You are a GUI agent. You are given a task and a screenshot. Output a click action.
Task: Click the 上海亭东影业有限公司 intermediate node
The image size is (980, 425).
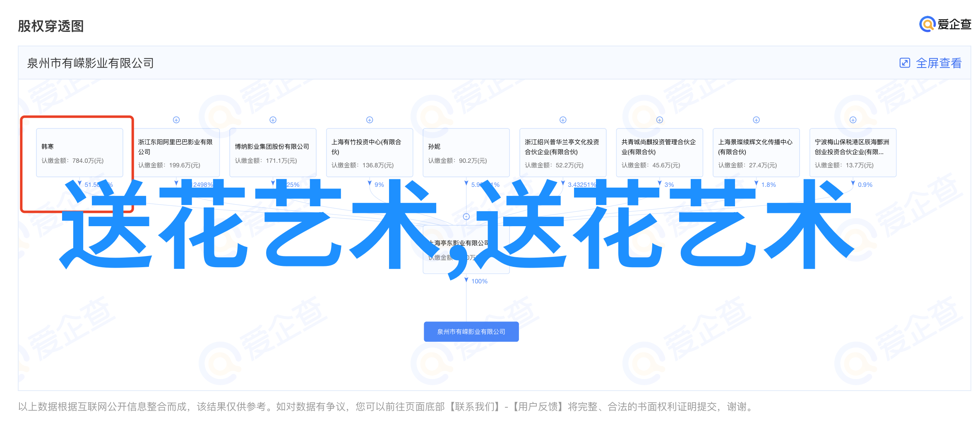[466, 249]
